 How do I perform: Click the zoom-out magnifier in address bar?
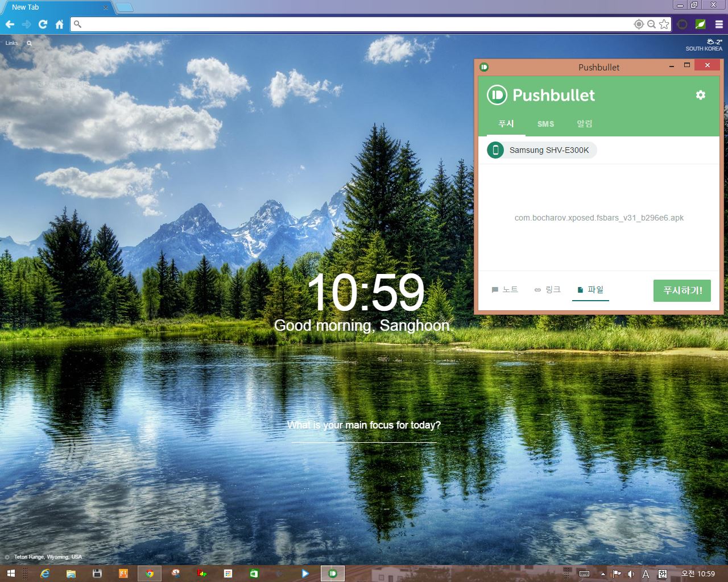click(651, 24)
